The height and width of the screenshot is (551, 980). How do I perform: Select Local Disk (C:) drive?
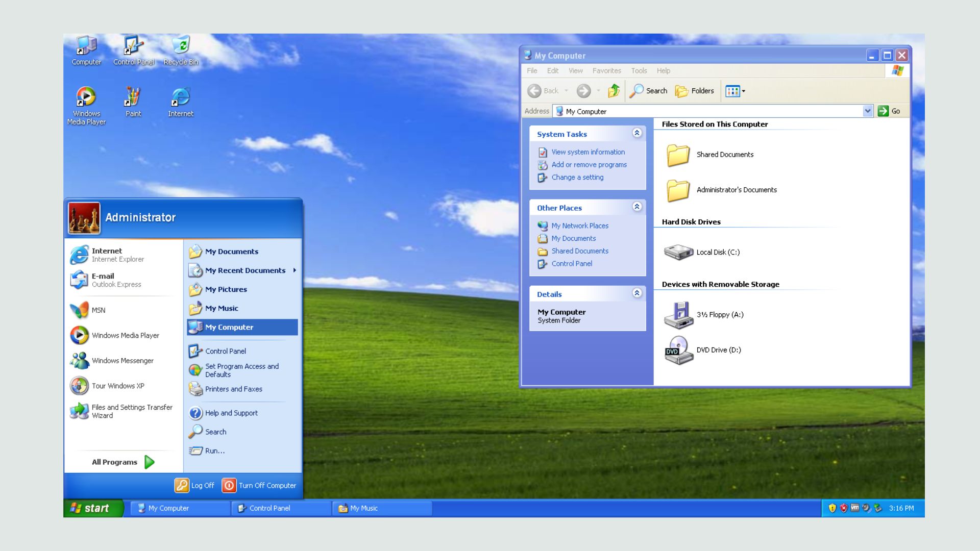click(702, 252)
